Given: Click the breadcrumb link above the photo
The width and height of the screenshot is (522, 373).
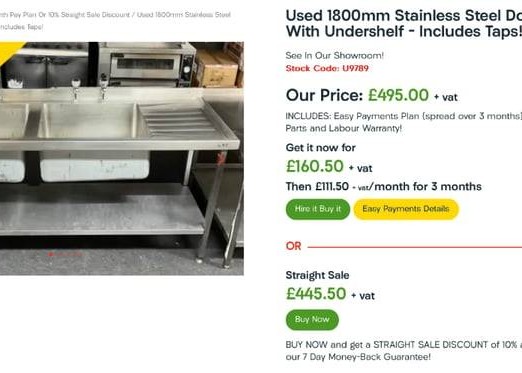Looking at the screenshot, I should 115,21.
